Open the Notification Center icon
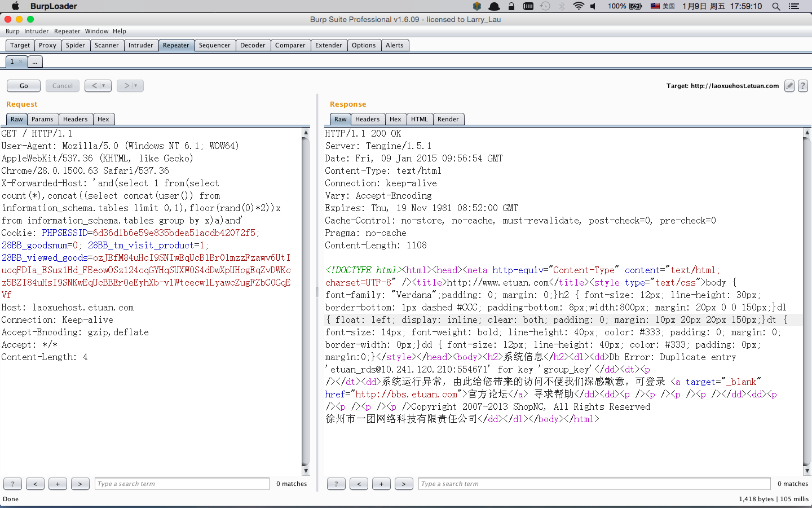812x508 pixels. pos(794,6)
